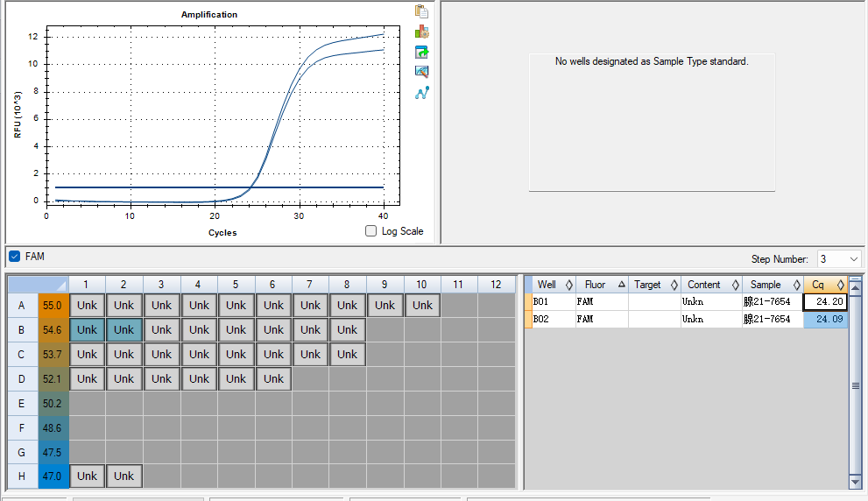Select well C8 in plate selector
The width and height of the screenshot is (868, 501).
347,355
